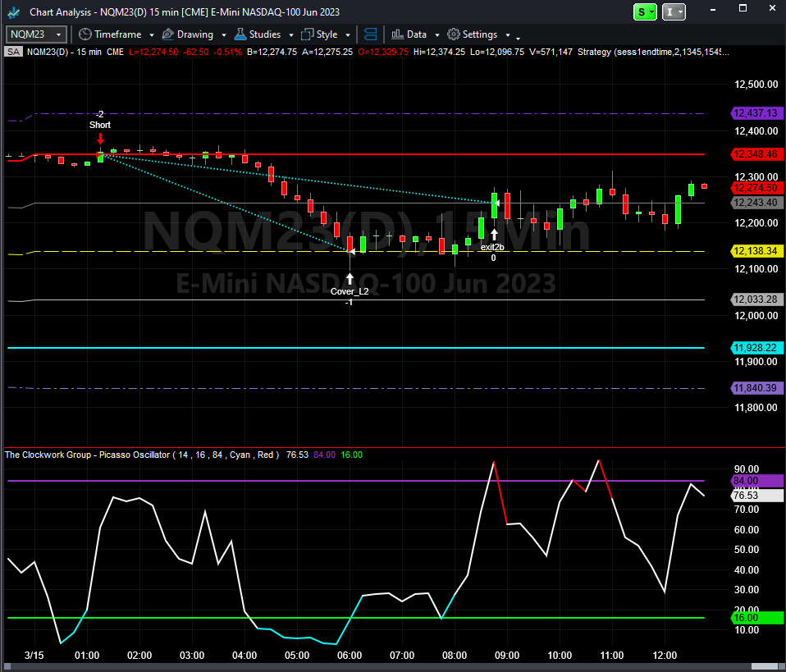Click the Studies flask icon
The height and width of the screenshot is (672, 786).
[x=240, y=34]
